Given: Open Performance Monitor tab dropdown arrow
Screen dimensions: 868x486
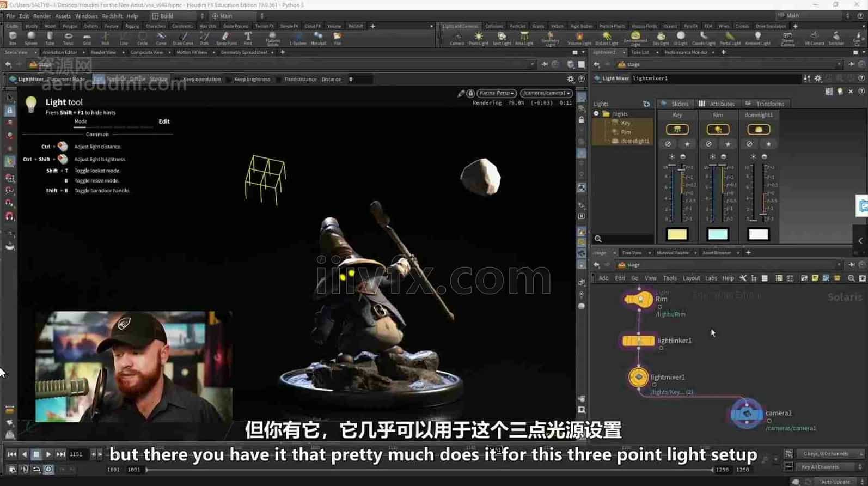Looking at the screenshot, I should pyautogui.click(x=713, y=52).
